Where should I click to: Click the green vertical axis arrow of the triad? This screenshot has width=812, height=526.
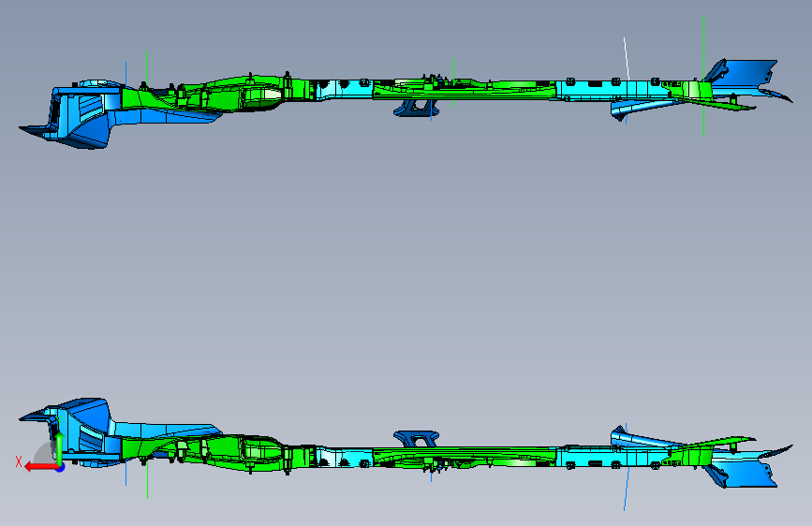[60, 447]
